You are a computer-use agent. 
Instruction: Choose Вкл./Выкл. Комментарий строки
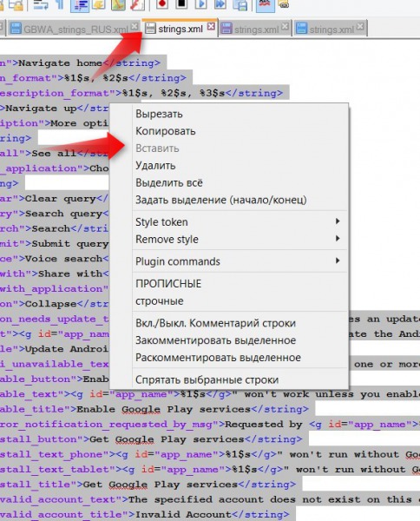click(229, 323)
